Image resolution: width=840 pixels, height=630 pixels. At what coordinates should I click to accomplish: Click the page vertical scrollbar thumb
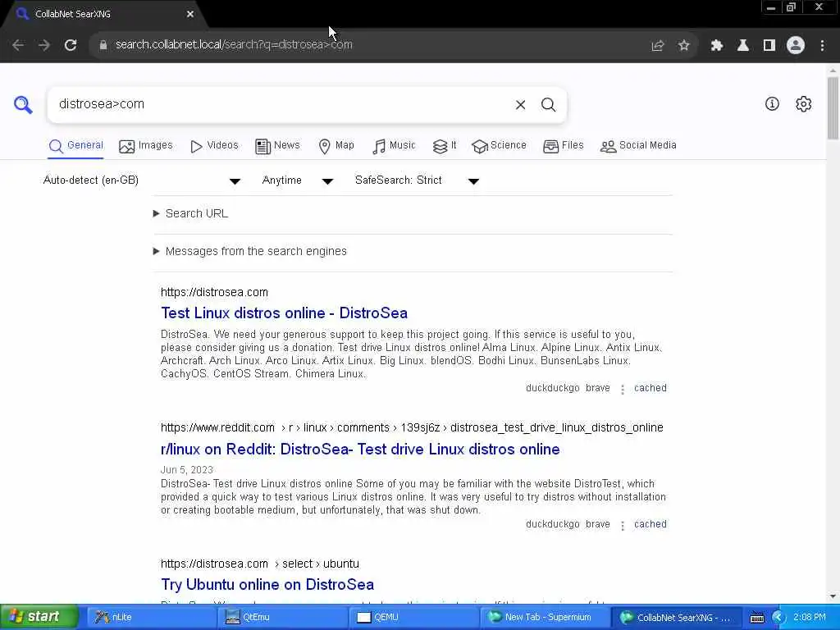pos(833,107)
